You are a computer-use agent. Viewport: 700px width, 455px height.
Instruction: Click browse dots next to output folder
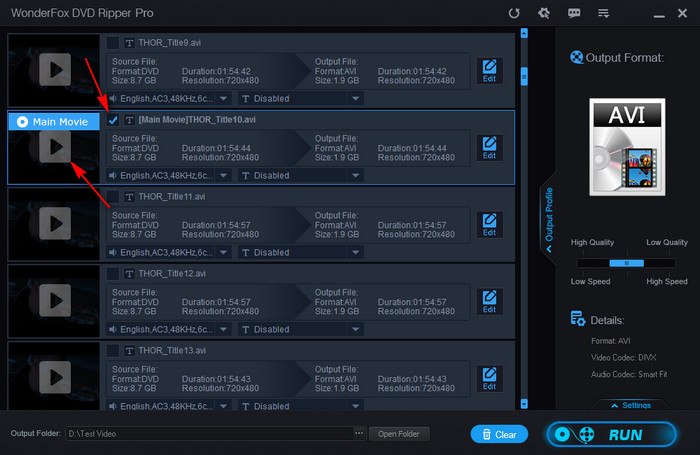358,433
